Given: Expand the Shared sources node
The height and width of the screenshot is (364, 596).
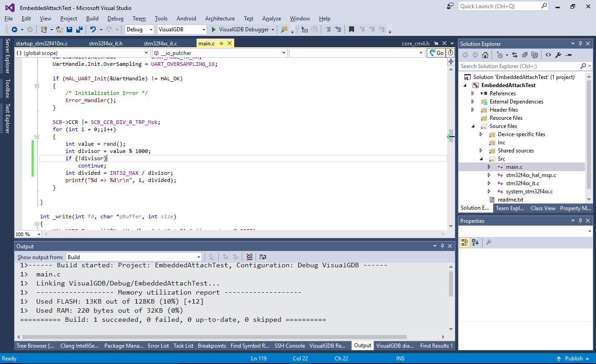Looking at the screenshot, I should [481, 151].
